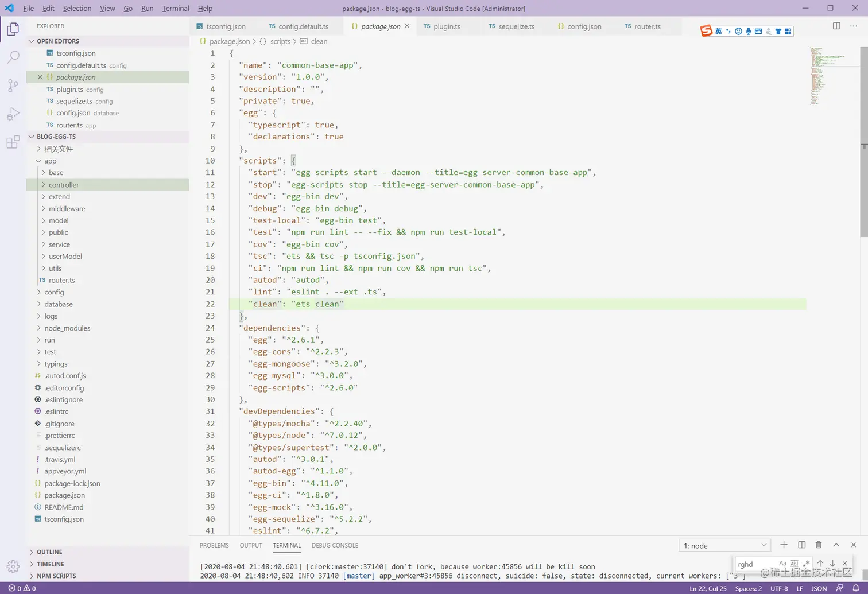Image resolution: width=868 pixels, height=594 pixels.
Task: Open editor More Actions ellipsis menu
Action: click(x=853, y=26)
